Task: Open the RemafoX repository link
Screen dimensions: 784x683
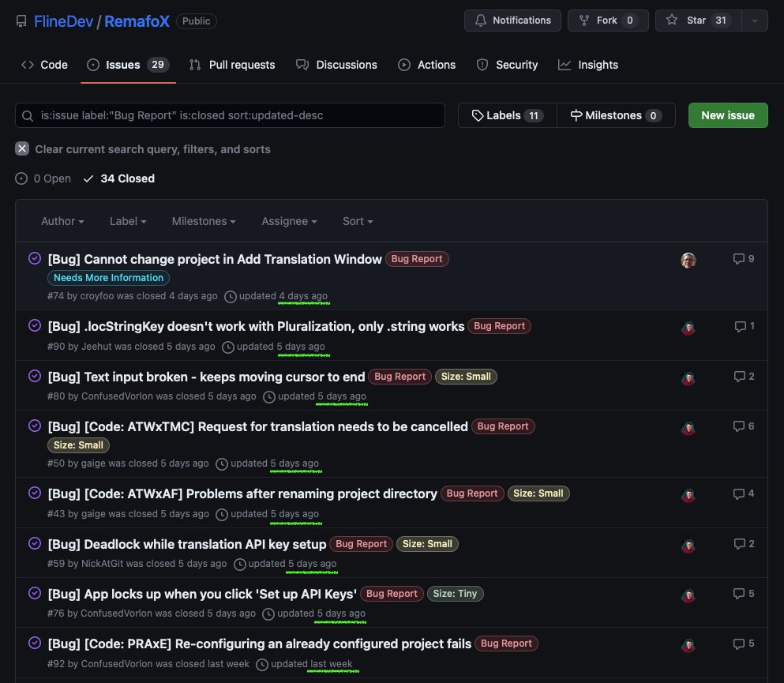Action: (x=137, y=21)
